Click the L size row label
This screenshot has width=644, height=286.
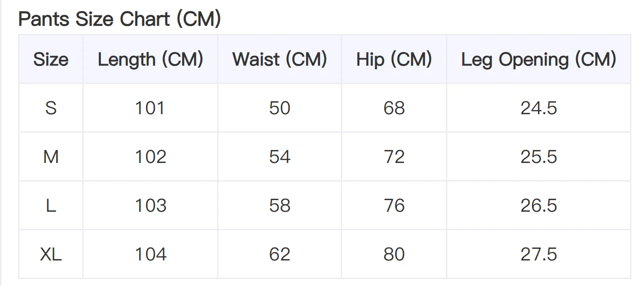(51, 206)
